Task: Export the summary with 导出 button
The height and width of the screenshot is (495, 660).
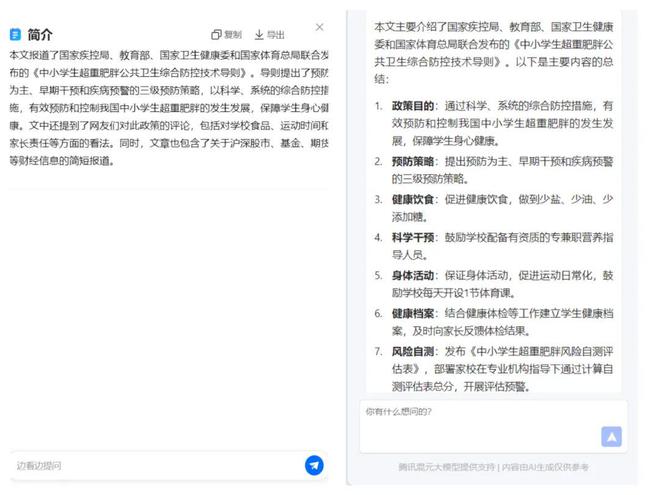Action: pos(270,35)
